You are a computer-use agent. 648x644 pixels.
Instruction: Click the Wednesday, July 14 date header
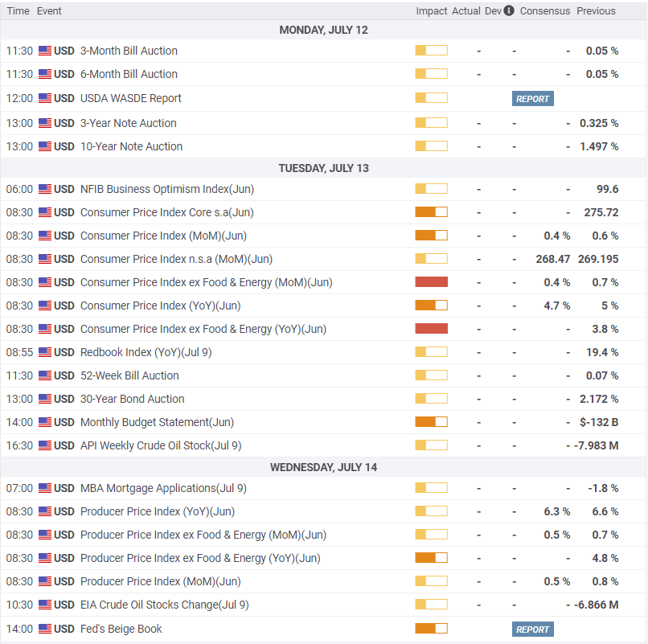point(323,467)
